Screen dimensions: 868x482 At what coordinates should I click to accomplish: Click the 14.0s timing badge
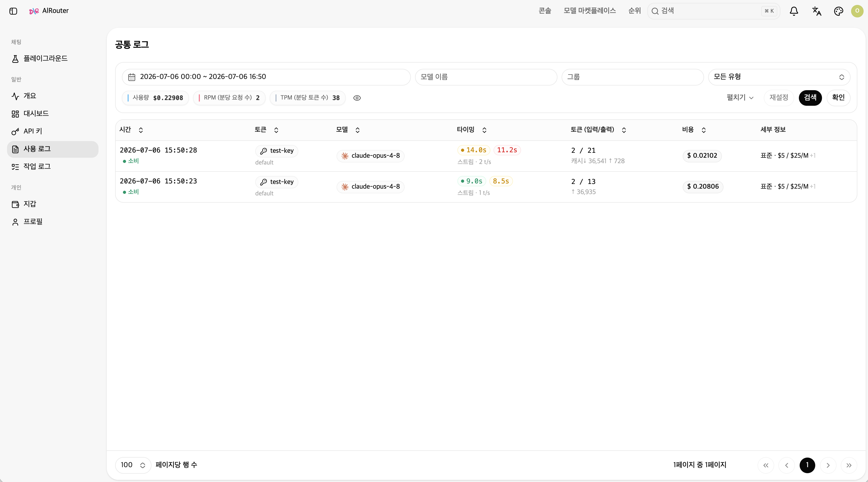pyautogui.click(x=474, y=150)
